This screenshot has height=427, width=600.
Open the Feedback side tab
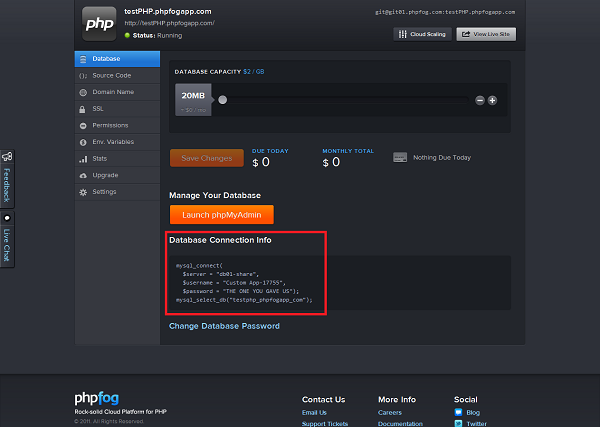click(x=7, y=179)
